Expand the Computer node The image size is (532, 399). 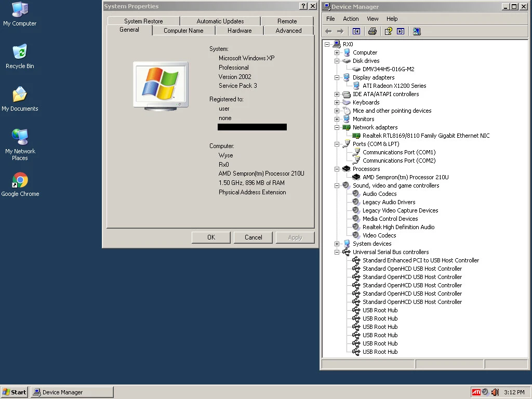click(x=337, y=52)
